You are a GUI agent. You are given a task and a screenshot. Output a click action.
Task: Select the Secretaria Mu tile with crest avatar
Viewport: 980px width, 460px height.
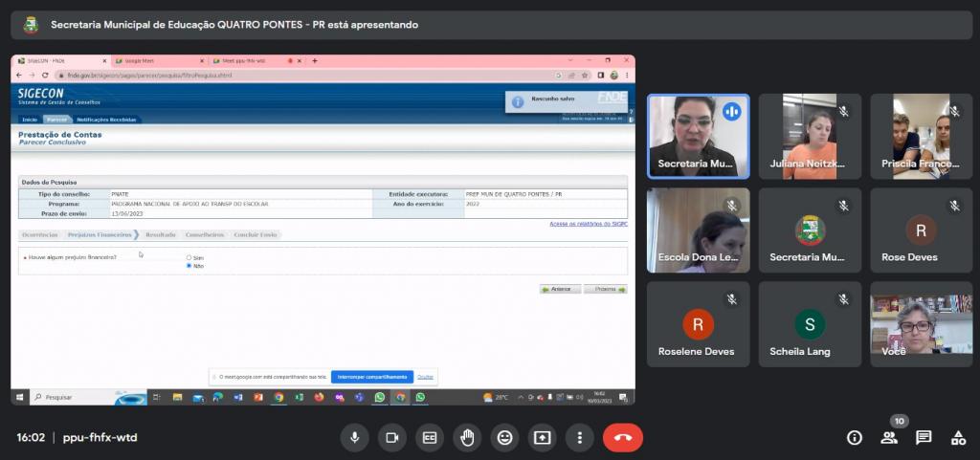pos(810,230)
